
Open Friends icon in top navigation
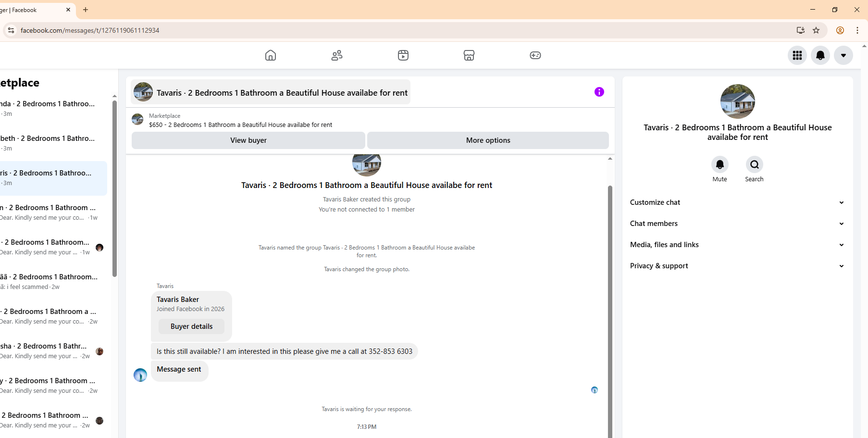coord(337,55)
